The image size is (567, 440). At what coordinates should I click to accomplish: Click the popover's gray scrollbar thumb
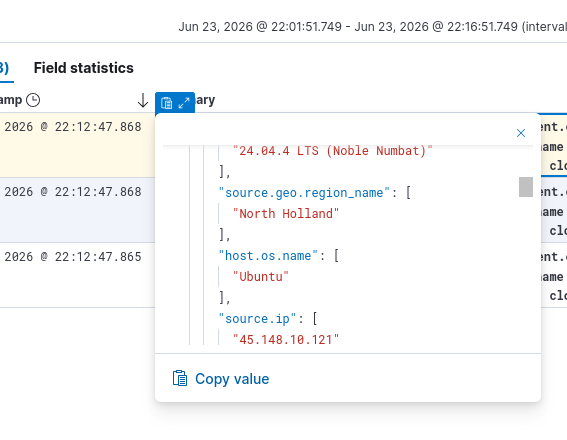[526, 187]
